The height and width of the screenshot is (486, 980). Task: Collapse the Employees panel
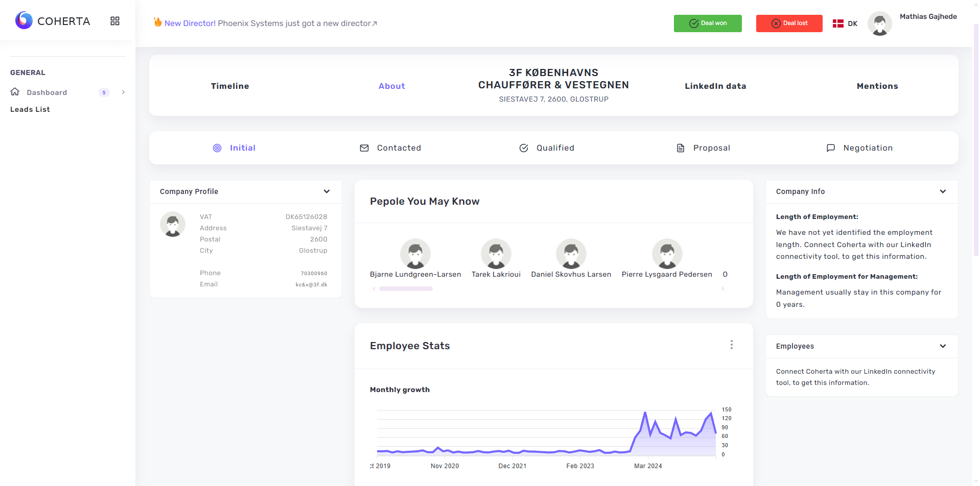(x=943, y=346)
